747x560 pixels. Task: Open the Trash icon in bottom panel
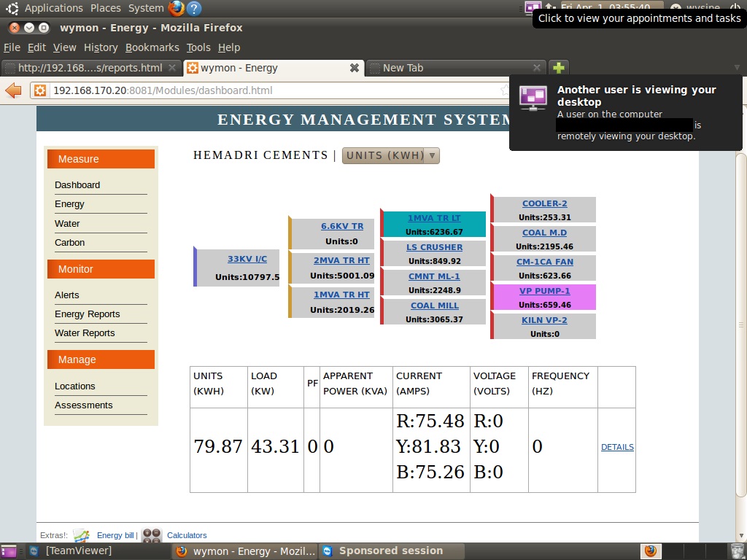[x=738, y=551]
